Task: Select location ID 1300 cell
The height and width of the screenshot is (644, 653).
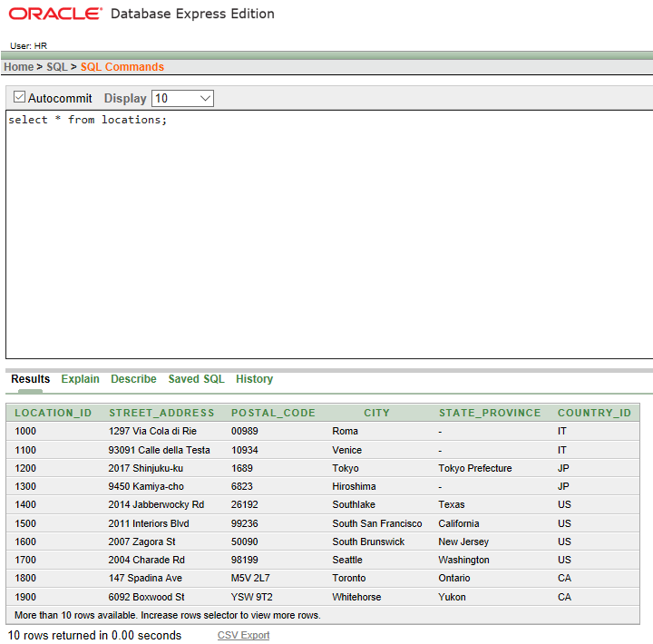Action: click(x=25, y=486)
